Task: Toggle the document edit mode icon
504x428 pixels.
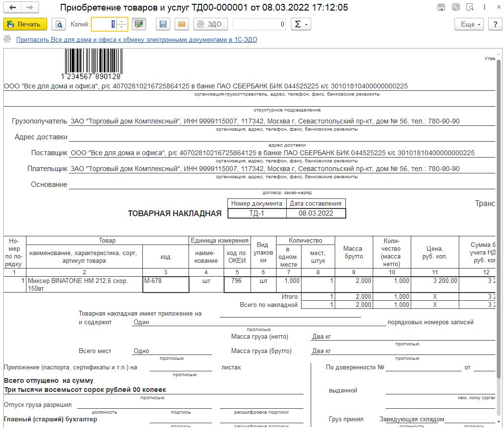Action: click(x=139, y=24)
